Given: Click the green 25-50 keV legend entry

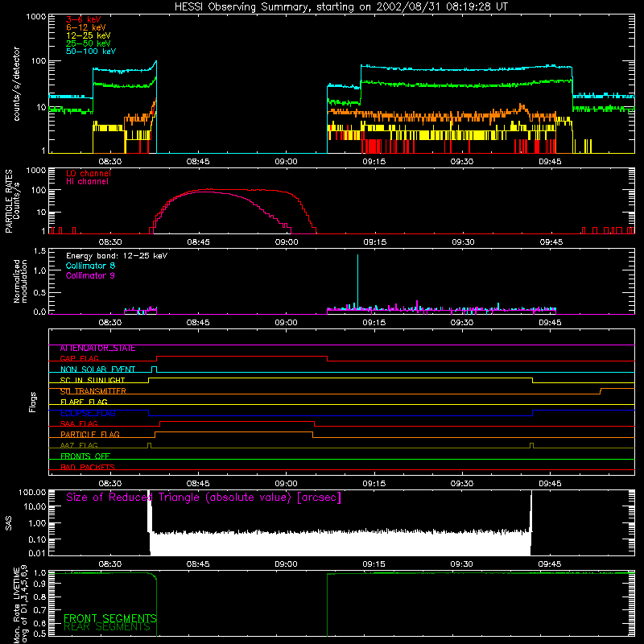Looking at the screenshot, I should (88, 43).
